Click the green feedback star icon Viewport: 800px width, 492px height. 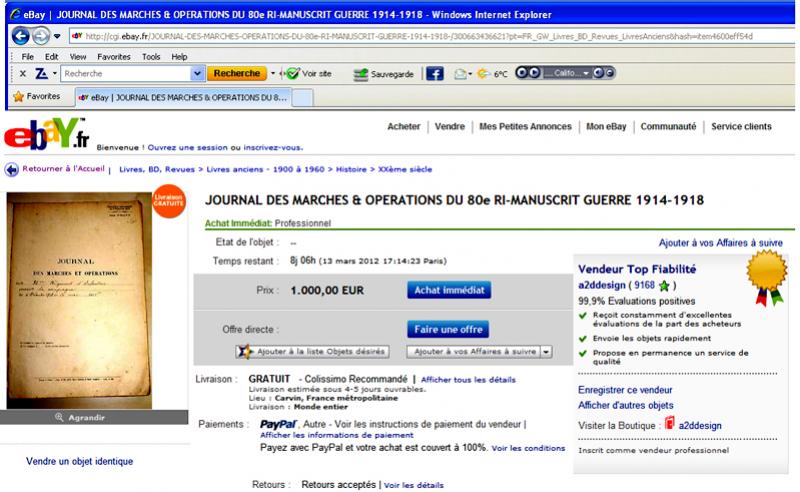[664, 285]
